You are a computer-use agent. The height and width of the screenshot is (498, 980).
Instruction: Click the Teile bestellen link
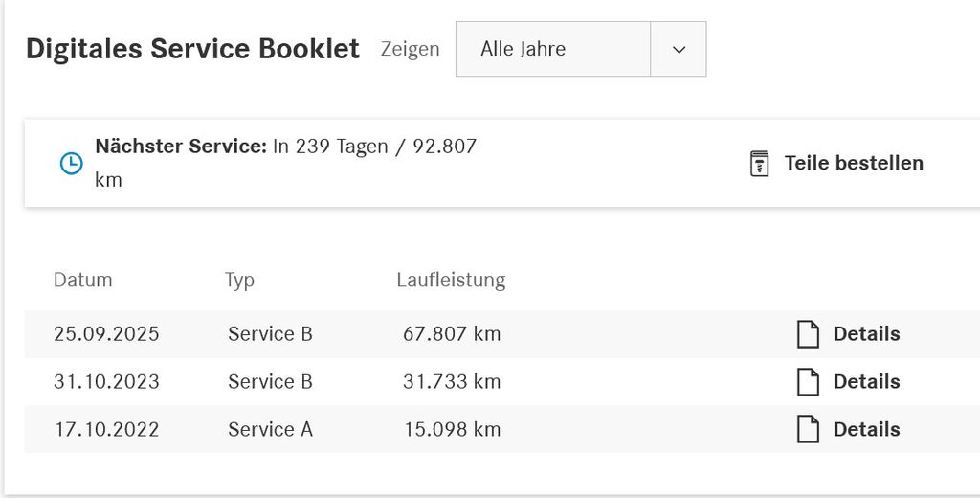click(x=854, y=163)
